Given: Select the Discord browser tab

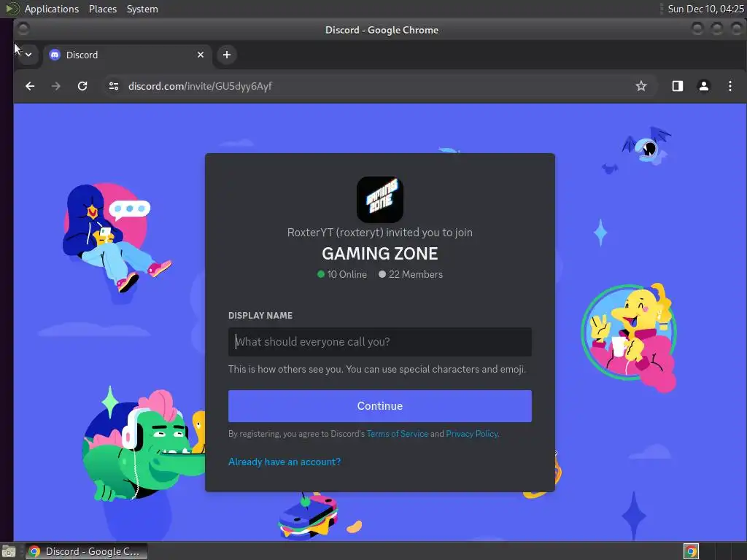Looking at the screenshot, I should (x=127, y=55).
